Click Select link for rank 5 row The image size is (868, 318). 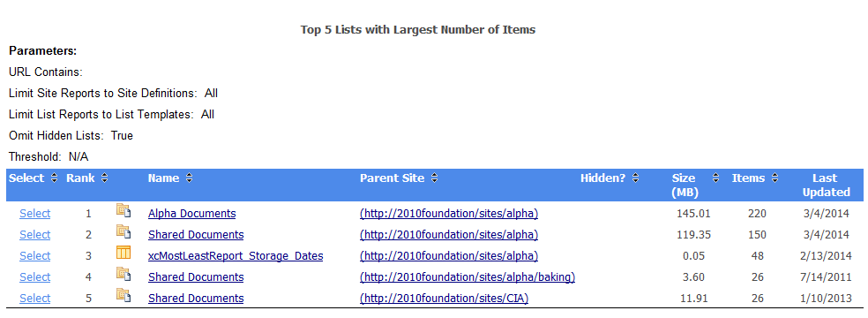[35, 298]
